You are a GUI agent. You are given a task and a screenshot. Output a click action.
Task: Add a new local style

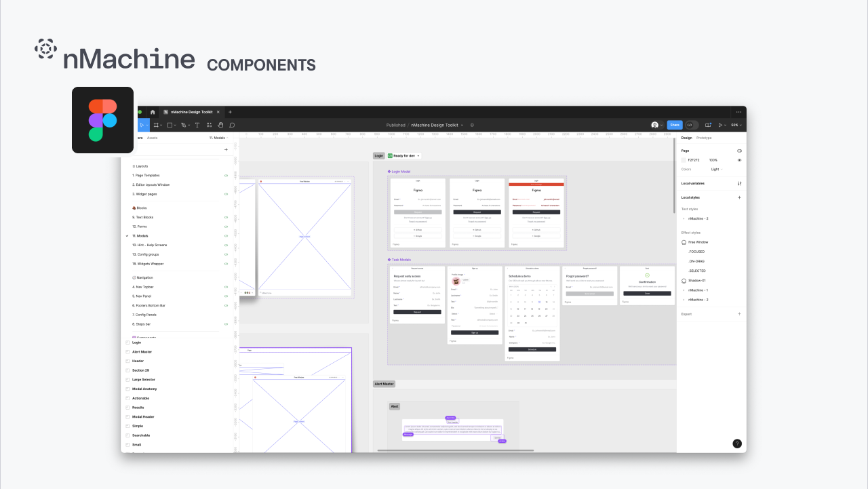pyautogui.click(x=739, y=197)
